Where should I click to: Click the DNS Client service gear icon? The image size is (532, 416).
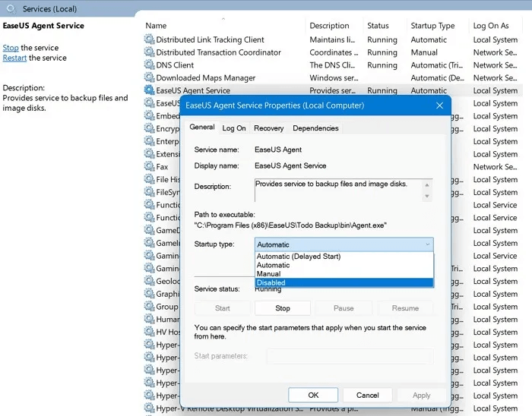(149, 65)
